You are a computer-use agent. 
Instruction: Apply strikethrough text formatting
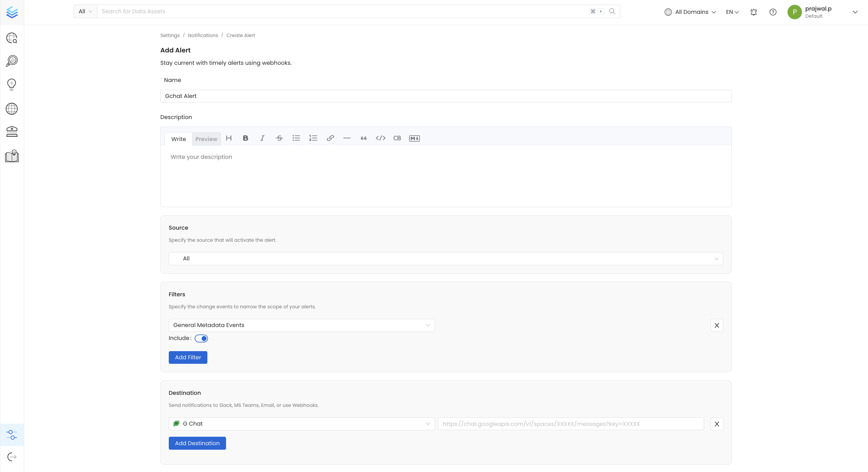pyautogui.click(x=279, y=138)
